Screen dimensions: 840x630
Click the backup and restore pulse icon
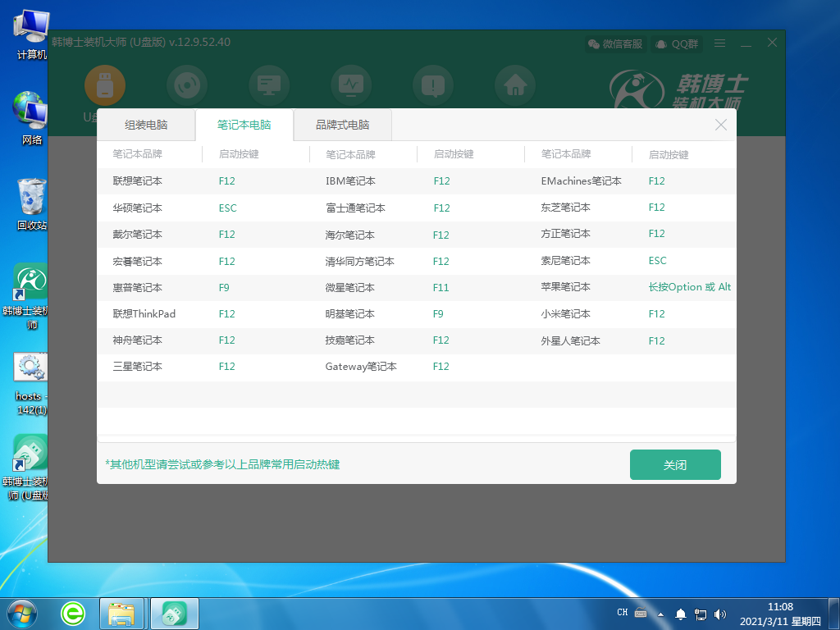tap(351, 84)
